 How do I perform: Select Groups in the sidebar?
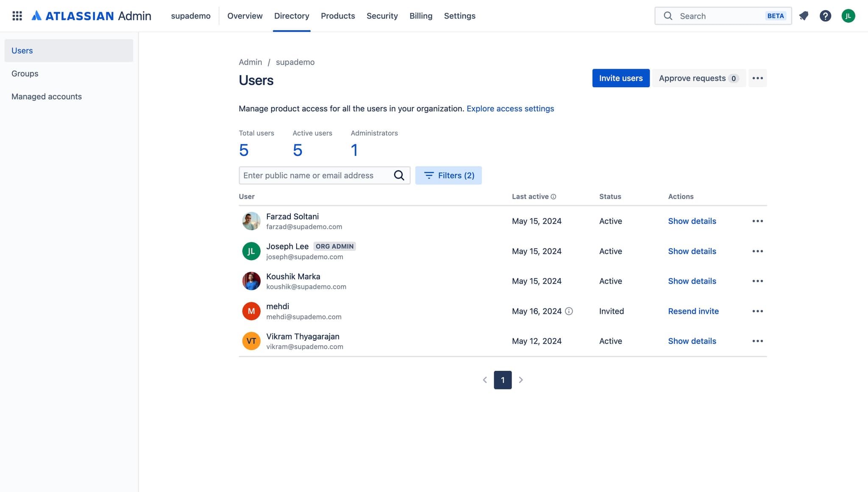pyautogui.click(x=25, y=73)
